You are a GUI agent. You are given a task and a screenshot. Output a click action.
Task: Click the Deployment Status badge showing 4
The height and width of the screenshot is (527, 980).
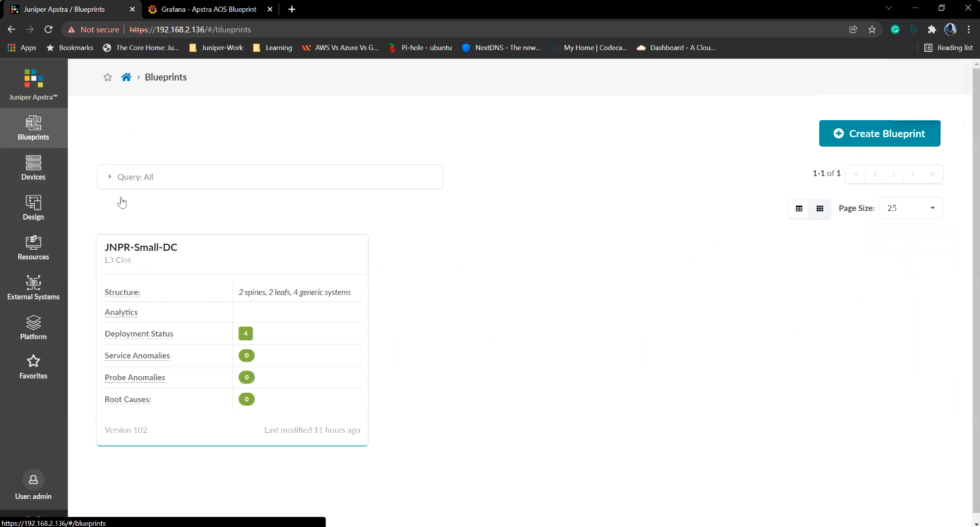point(245,333)
